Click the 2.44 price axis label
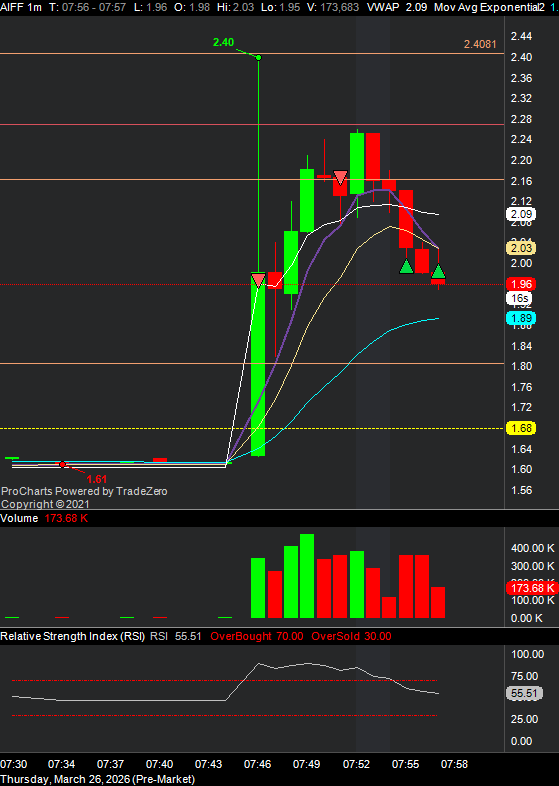Viewport: 559px width, 786px height. tap(521, 36)
